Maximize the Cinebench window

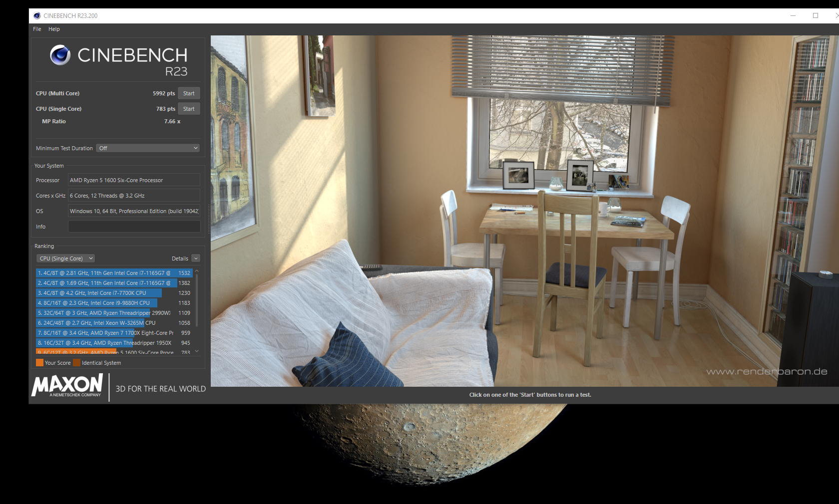click(816, 15)
